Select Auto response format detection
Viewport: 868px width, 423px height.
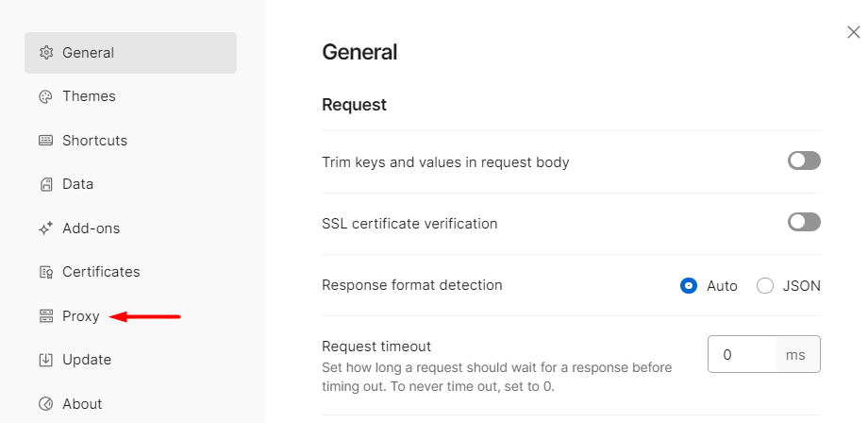tap(689, 286)
